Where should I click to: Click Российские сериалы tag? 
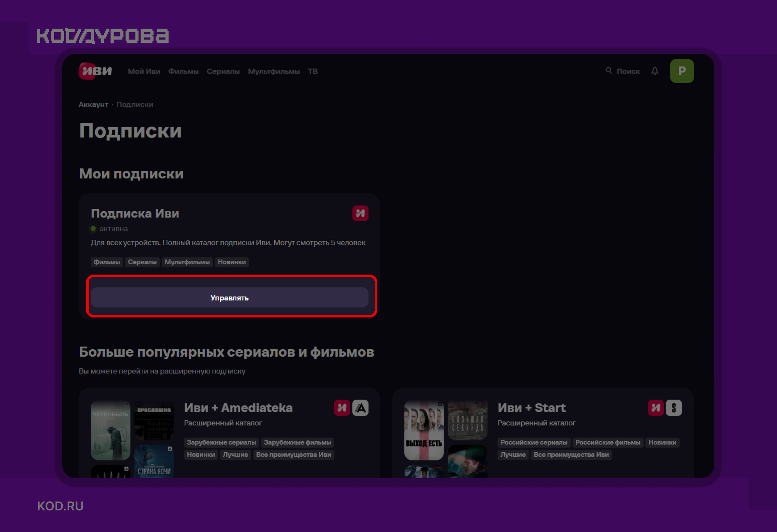click(534, 442)
